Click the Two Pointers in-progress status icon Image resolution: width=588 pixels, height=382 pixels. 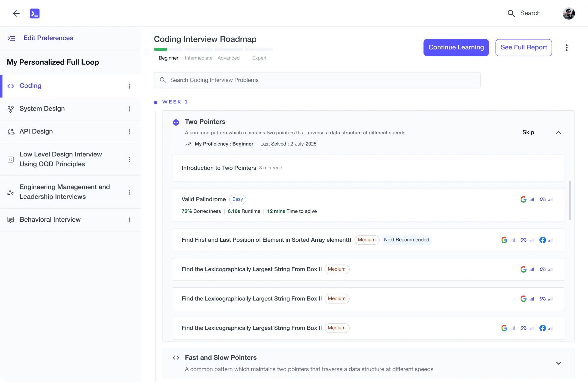point(176,122)
